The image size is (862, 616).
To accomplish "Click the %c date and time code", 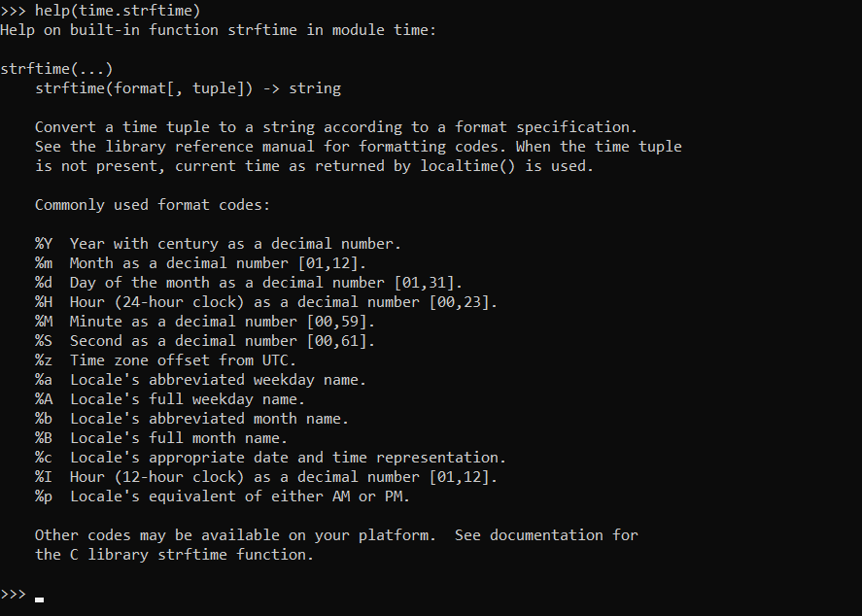I will click(44, 458).
